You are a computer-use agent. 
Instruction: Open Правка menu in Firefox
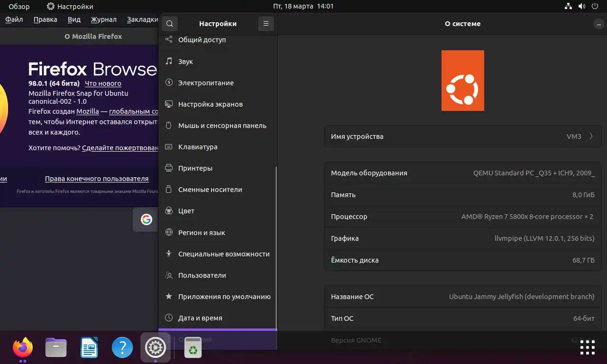coord(46,19)
